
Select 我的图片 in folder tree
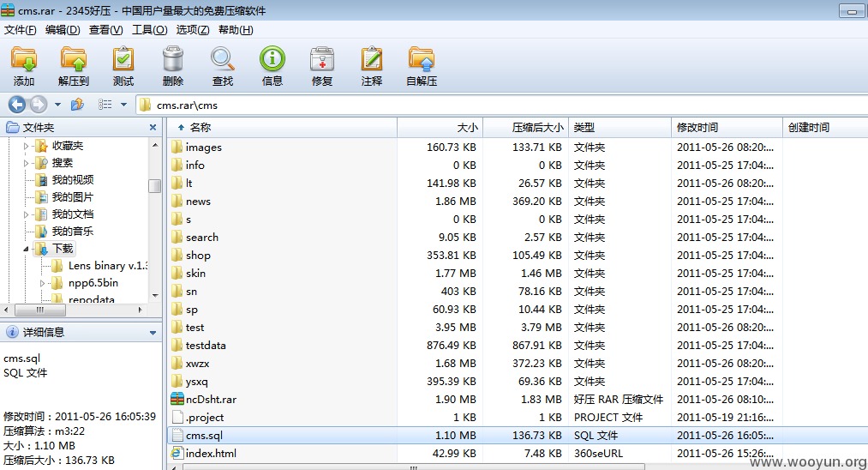click(73, 196)
